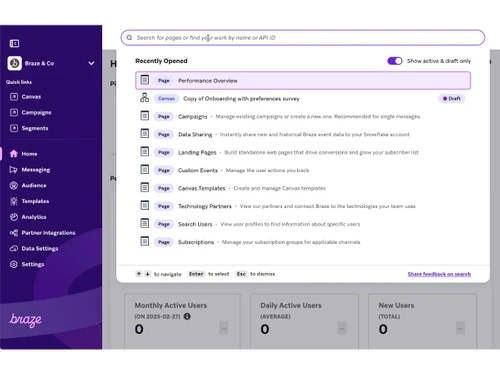Select the Landing Pages result
Viewport: 500px width, 375px height.
tap(303, 152)
